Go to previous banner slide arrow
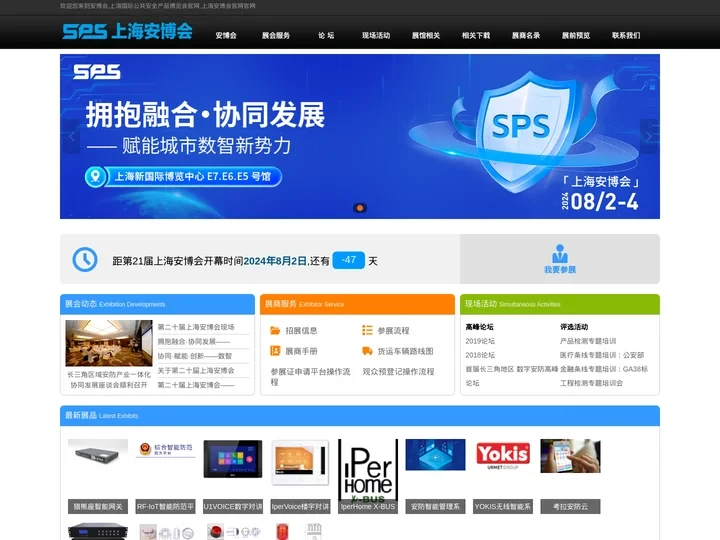The image size is (720, 540). pyautogui.click(x=71, y=136)
